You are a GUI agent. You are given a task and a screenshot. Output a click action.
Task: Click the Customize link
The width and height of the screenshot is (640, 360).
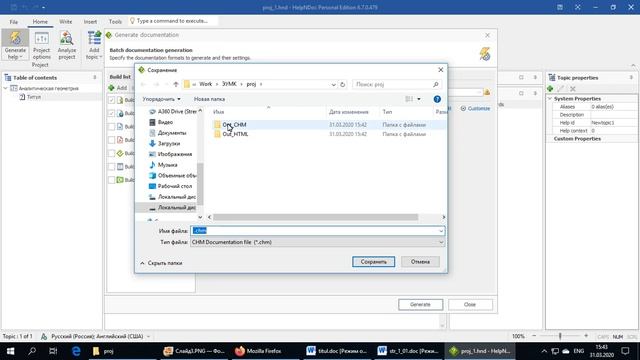click(x=476, y=109)
